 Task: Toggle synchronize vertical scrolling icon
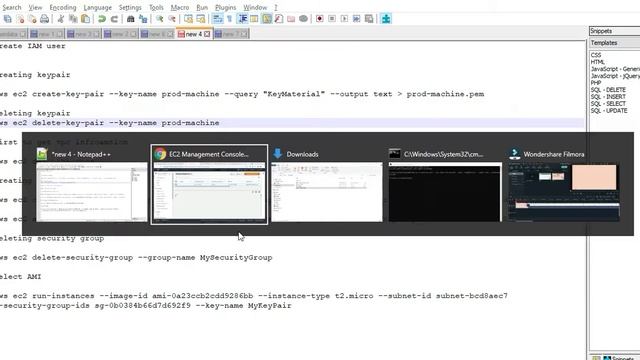point(188,19)
